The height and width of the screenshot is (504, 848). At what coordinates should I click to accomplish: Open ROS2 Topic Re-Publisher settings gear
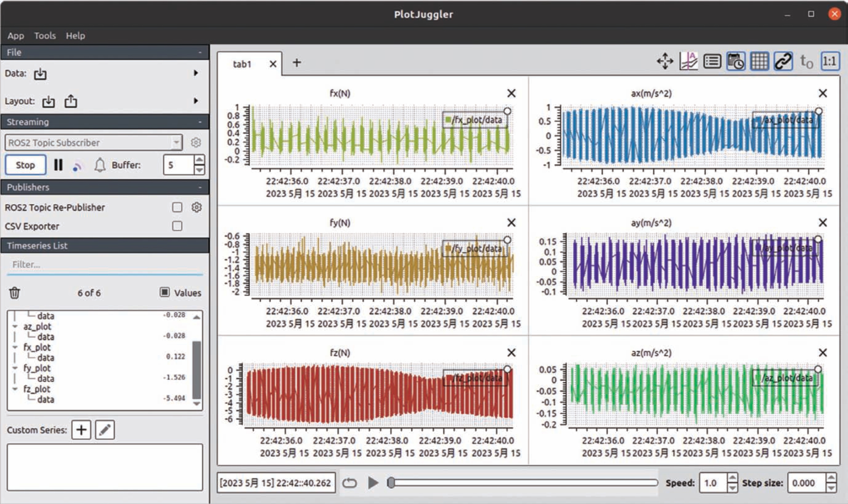pos(197,207)
